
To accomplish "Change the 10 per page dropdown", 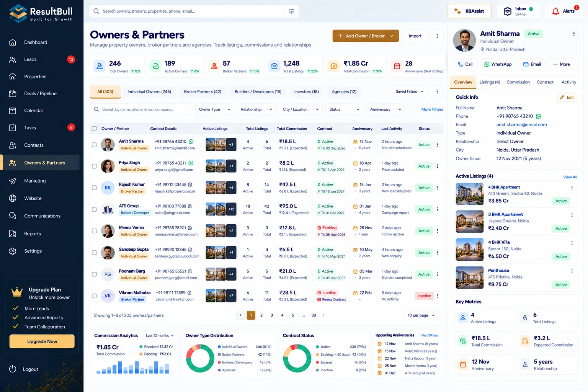I will coord(421,315).
